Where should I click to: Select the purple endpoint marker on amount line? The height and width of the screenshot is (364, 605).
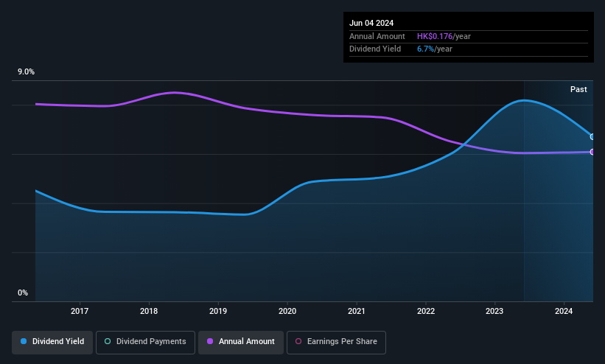click(592, 152)
